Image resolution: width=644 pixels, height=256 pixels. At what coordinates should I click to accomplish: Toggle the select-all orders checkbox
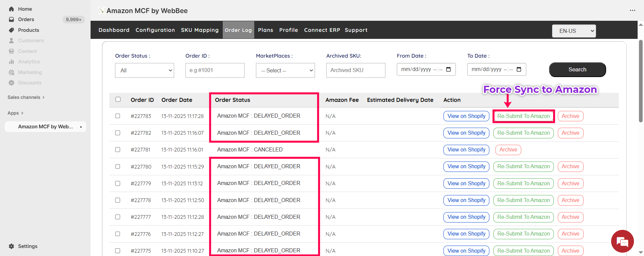[118, 99]
